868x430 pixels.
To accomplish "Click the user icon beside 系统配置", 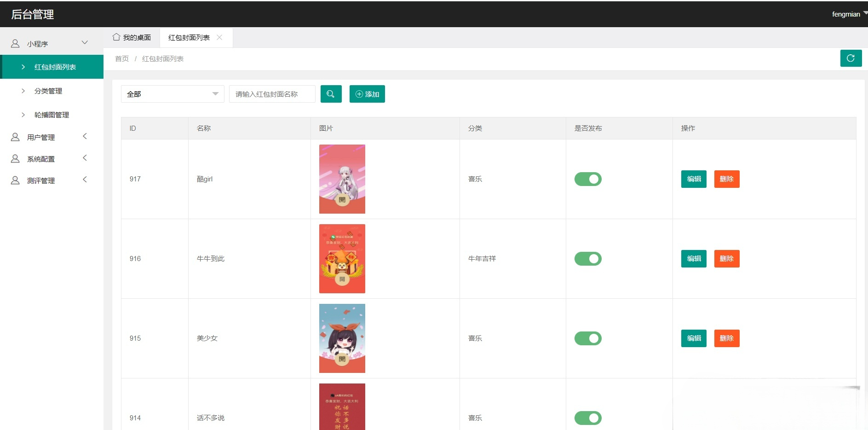I will click(15, 159).
